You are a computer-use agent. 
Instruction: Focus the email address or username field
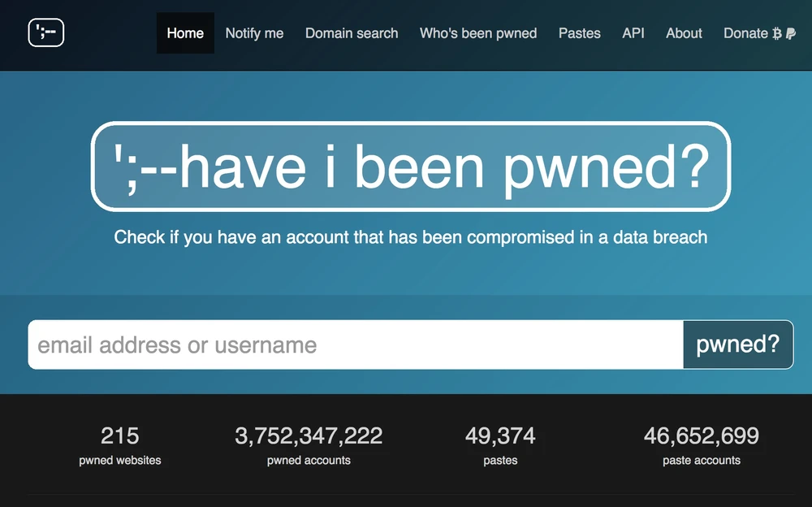click(x=356, y=344)
